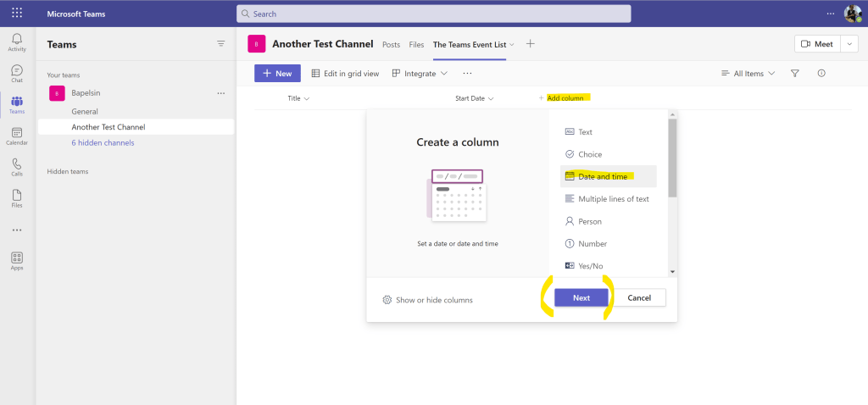Choose the Choice column type
The height and width of the screenshot is (405, 868).
click(x=590, y=154)
